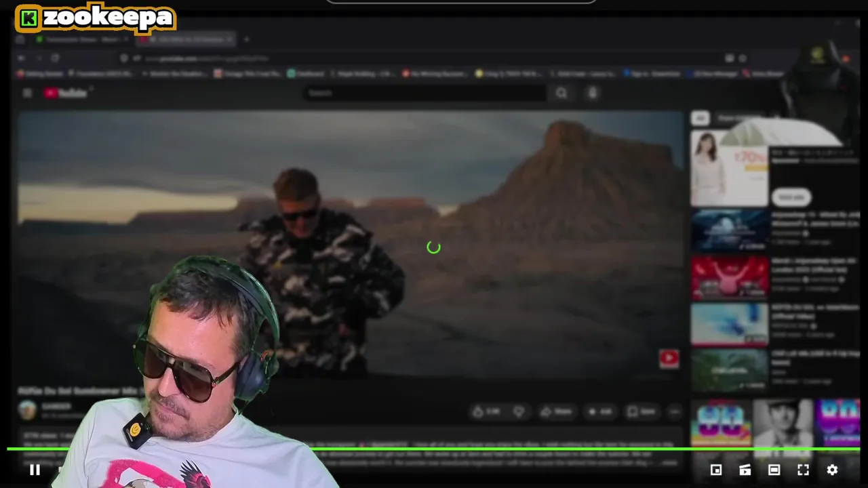Focus the YouTube search field
868x488 pixels.
click(426, 93)
